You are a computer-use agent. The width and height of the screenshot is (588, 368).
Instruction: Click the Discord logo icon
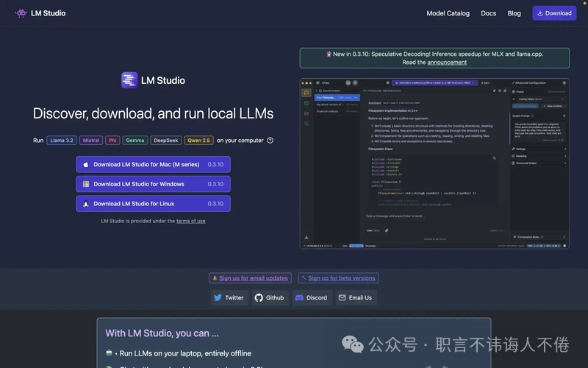299,297
